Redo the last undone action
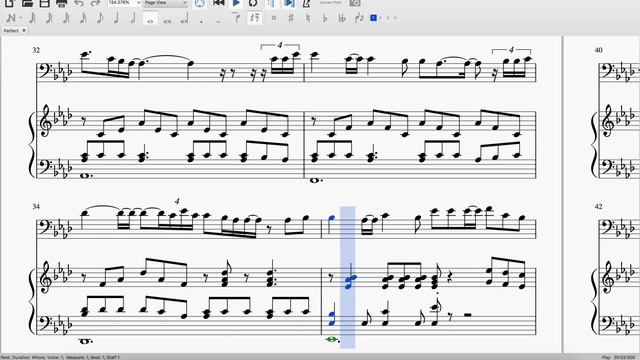Screen dimensions: 640x360 tap(95, 3)
